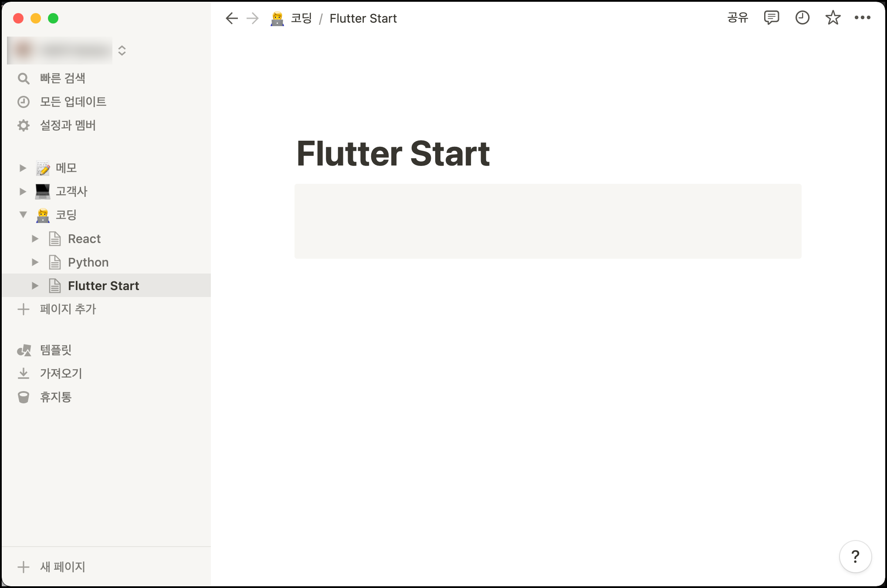Click the Flutter Start page title

(393, 154)
